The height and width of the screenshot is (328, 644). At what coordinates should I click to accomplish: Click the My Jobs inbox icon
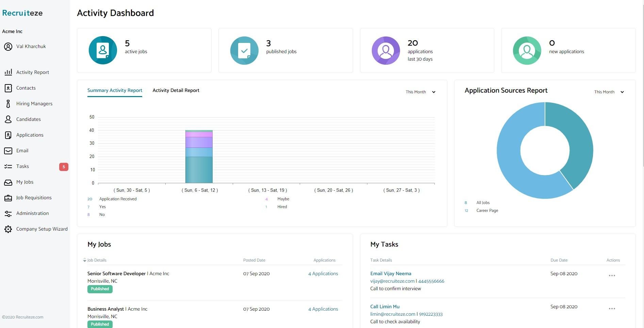[8, 182]
